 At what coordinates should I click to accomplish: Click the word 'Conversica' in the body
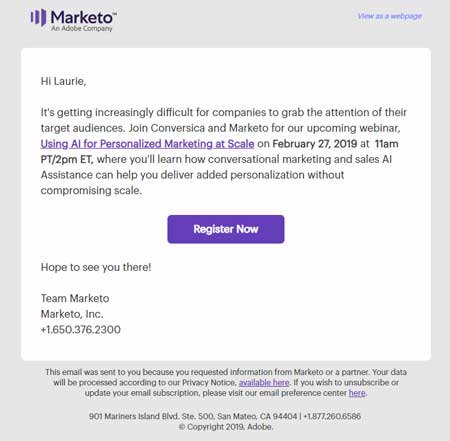pos(178,128)
